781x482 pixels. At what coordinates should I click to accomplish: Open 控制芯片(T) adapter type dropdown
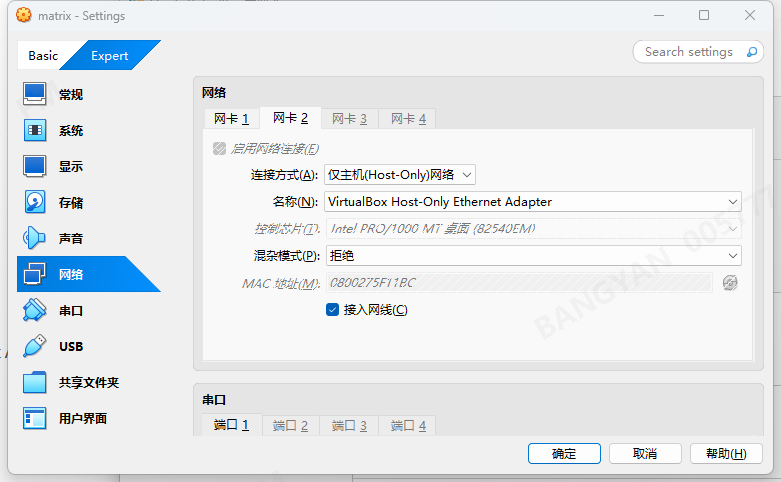coord(533,229)
